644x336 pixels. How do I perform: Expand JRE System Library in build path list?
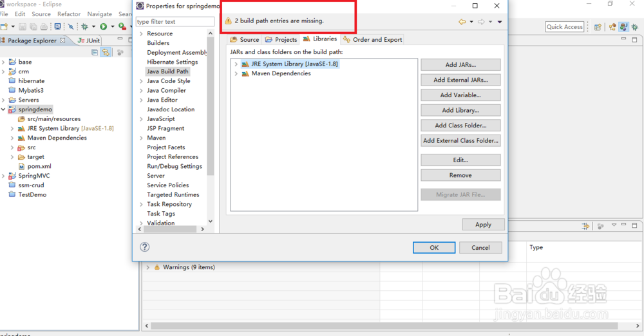coord(236,64)
